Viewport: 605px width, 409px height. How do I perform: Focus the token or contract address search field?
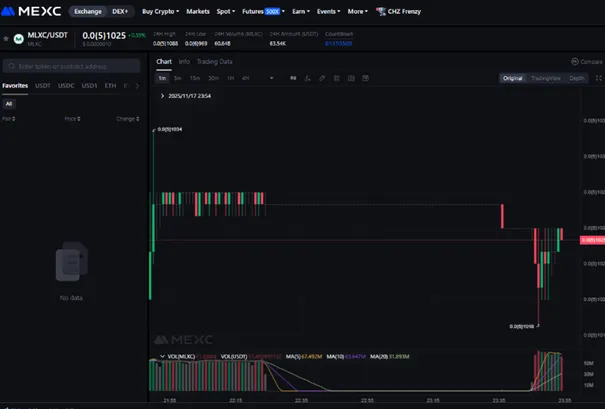click(71, 66)
